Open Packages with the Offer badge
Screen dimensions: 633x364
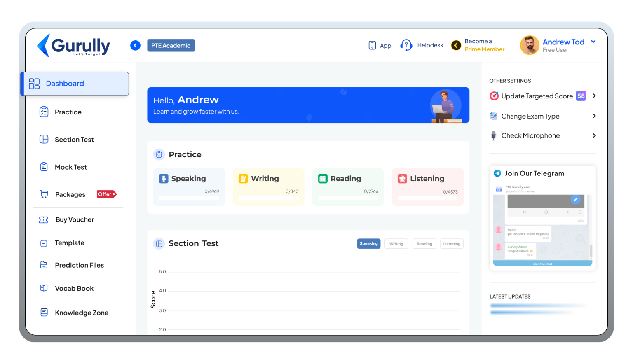[70, 194]
